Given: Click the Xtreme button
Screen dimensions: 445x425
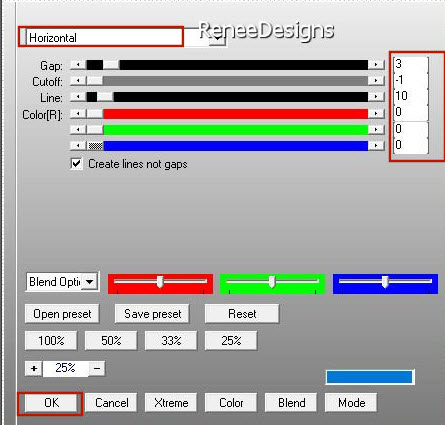Looking at the screenshot, I should click(171, 403).
